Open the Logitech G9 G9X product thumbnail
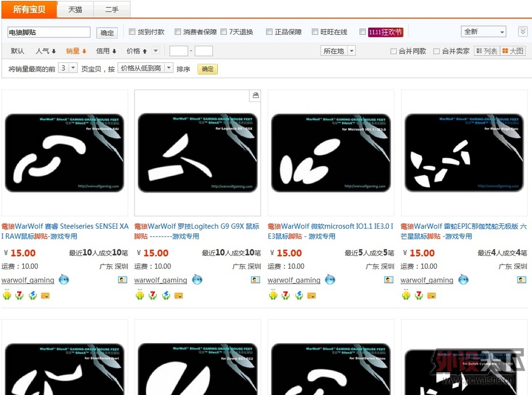The image size is (532, 395). tap(197, 153)
